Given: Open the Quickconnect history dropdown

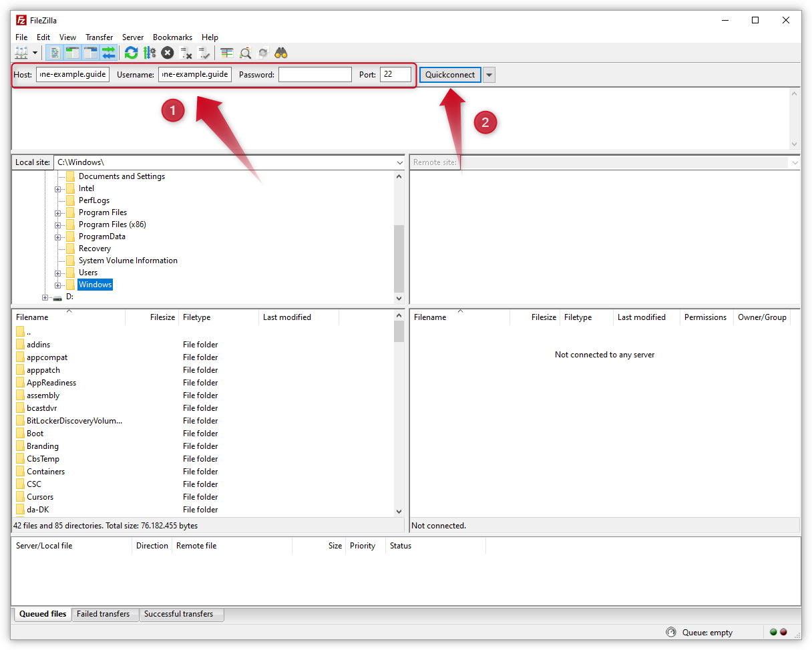Looking at the screenshot, I should [489, 74].
